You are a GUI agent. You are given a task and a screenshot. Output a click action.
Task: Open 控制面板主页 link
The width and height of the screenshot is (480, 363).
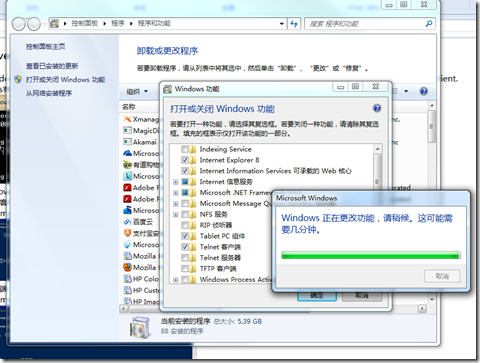tap(45, 47)
